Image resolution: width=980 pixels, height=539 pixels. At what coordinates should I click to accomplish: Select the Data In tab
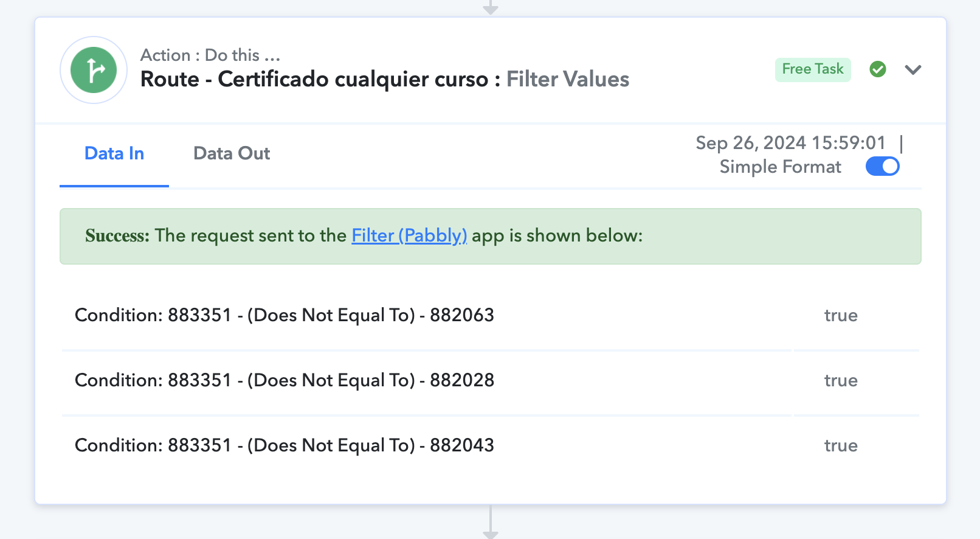click(114, 153)
